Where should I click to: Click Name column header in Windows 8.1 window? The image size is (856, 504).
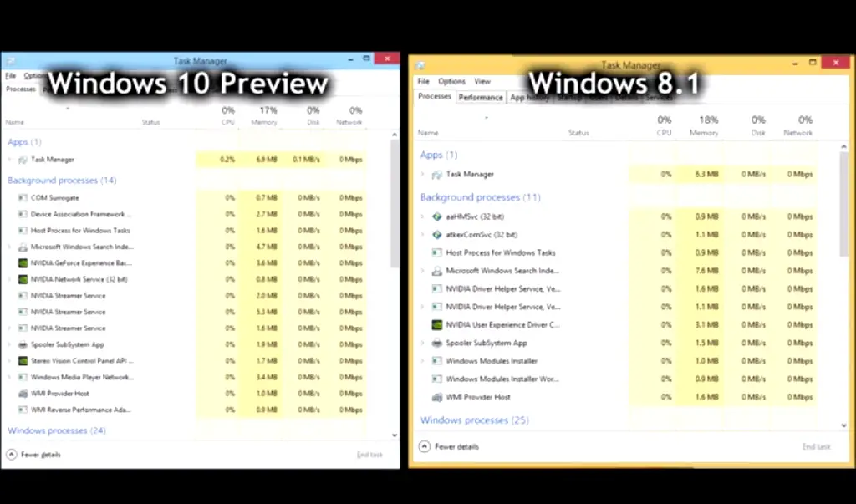tap(428, 133)
